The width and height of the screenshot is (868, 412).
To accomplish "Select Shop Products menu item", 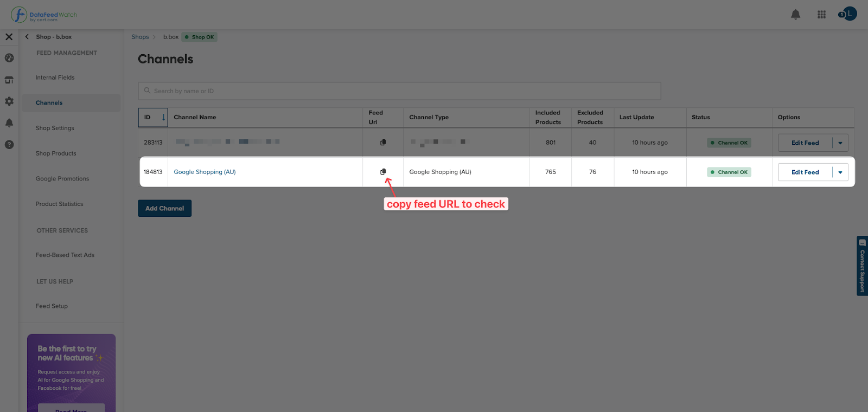I will coord(56,153).
